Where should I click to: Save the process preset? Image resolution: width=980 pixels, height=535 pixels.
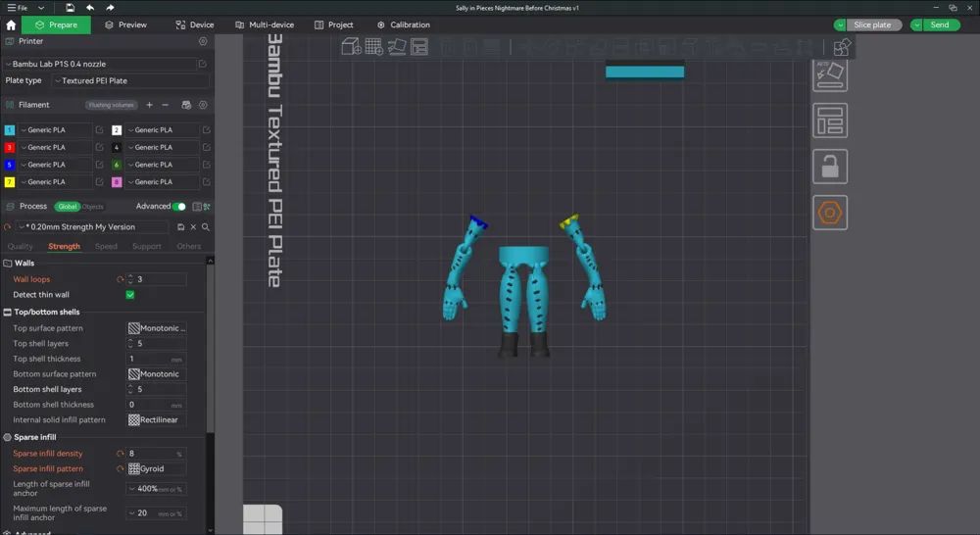[180, 227]
